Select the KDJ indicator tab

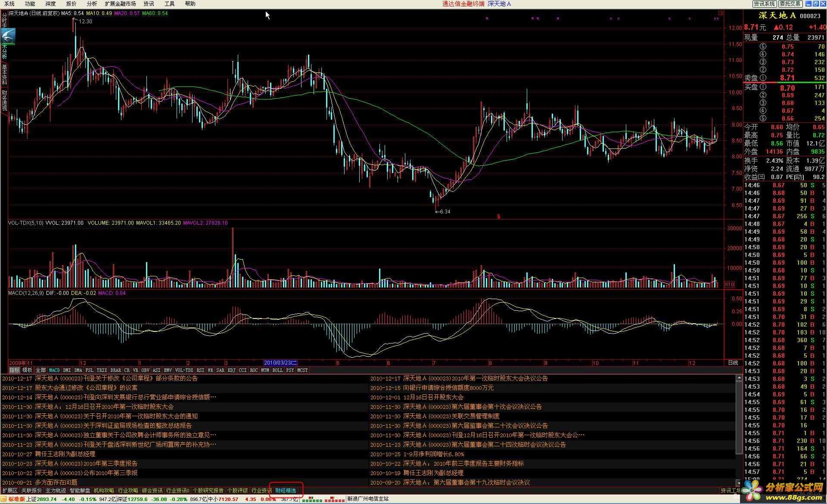232,370
